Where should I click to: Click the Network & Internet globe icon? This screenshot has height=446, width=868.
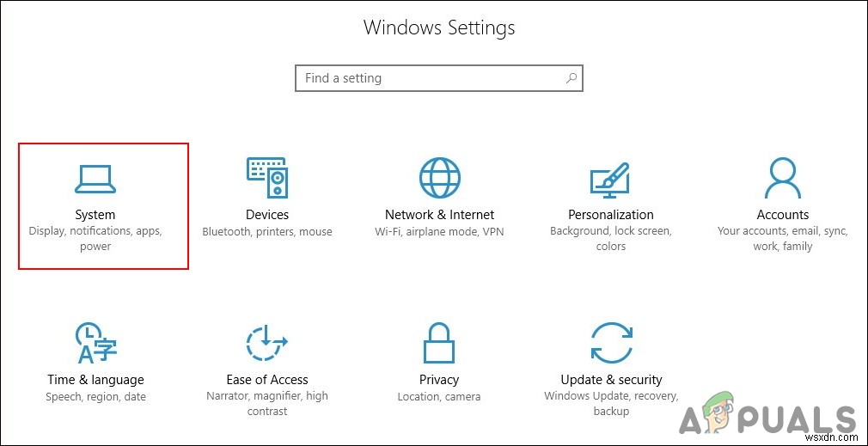tap(439, 178)
